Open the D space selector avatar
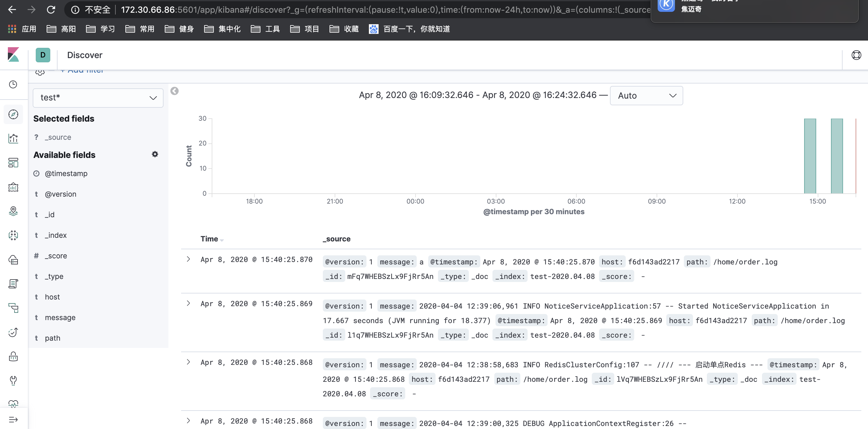The height and width of the screenshot is (429, 868). (43, 55)
